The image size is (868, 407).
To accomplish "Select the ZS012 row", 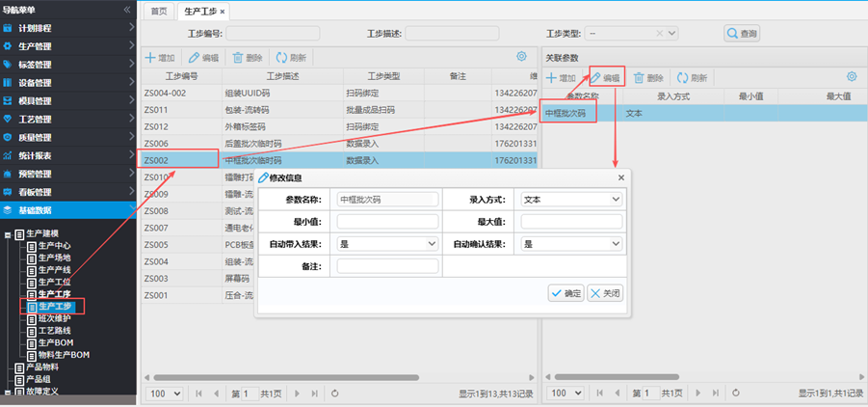I will tap(339, 126).
